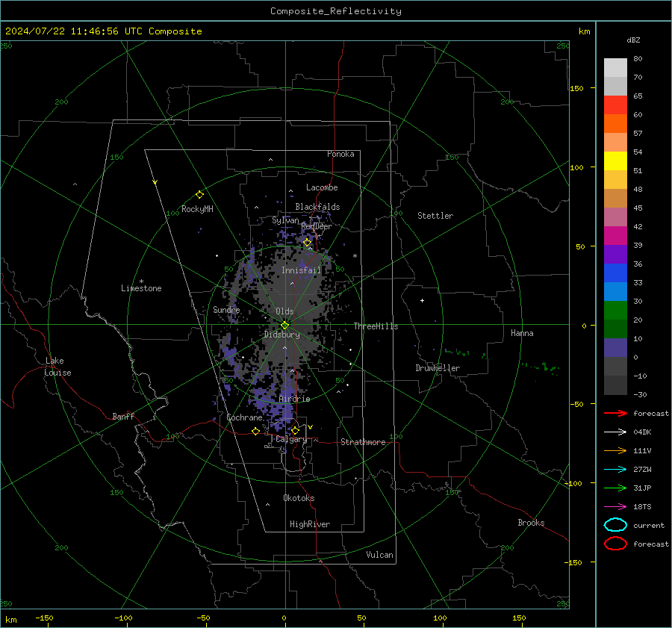Click the orange 111V arrow in legend
The height and width of the screenshot is (628, 672).
click(615, 450)
